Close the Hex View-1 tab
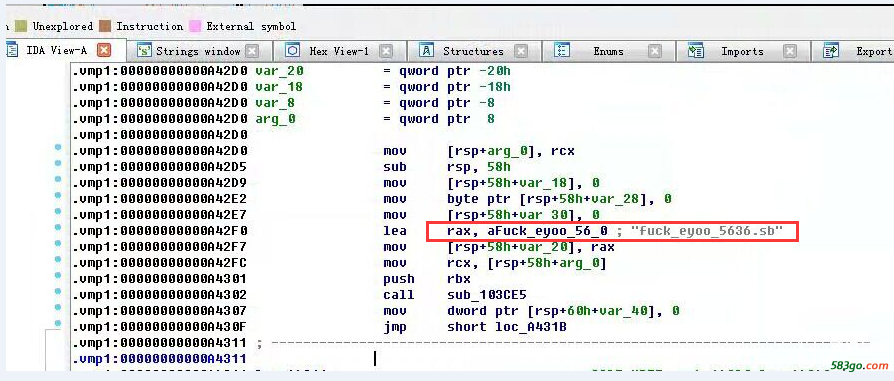Screen dimensions: 894x381 (386, 51)
